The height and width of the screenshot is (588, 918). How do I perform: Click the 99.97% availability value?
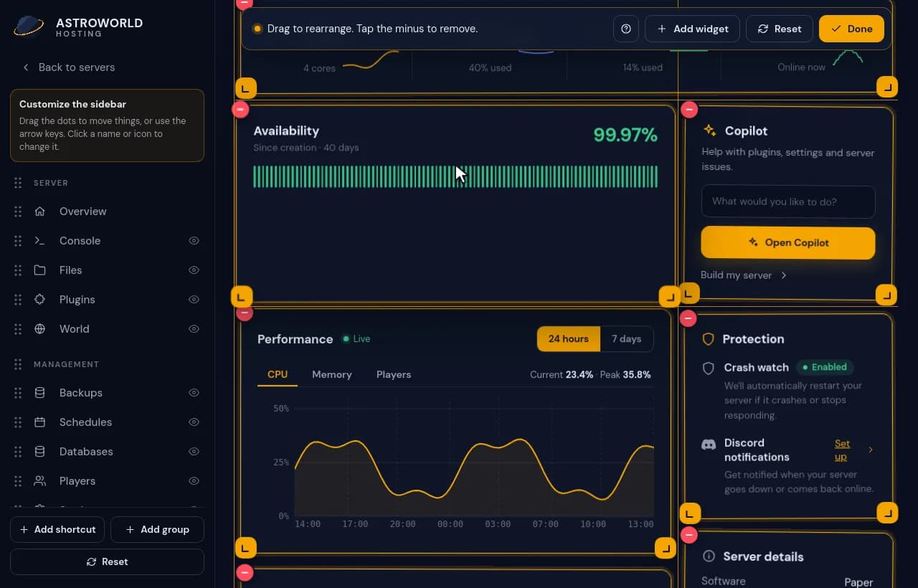[625, 135]
